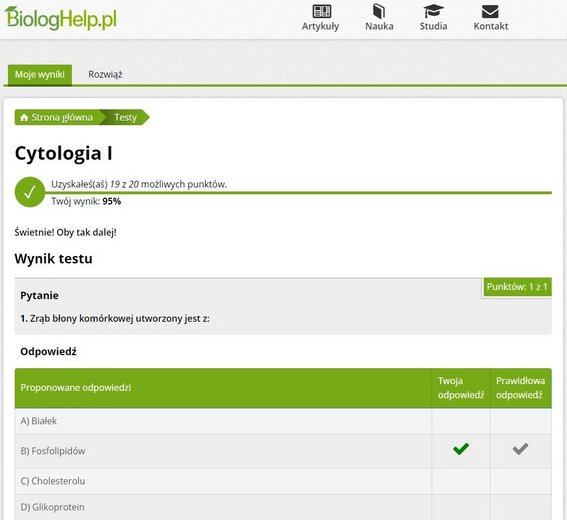Open the Artykuły newspaper icon

tap(321, 11)
